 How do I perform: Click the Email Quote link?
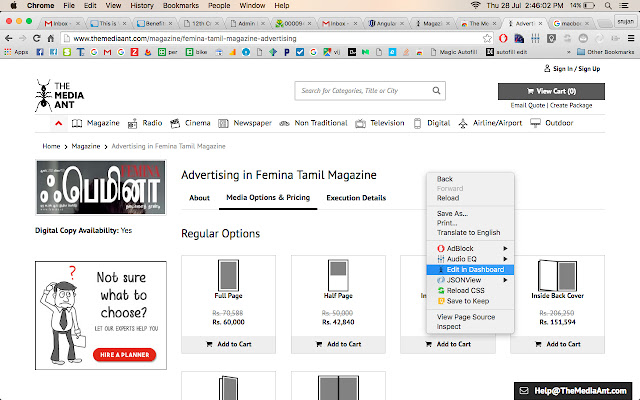click(x=528, y=105)
